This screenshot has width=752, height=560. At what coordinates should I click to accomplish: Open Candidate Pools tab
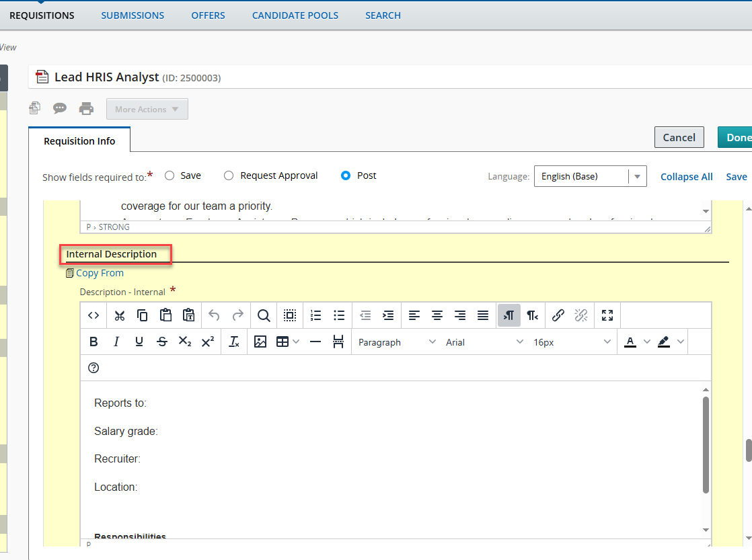pos(295,15)
